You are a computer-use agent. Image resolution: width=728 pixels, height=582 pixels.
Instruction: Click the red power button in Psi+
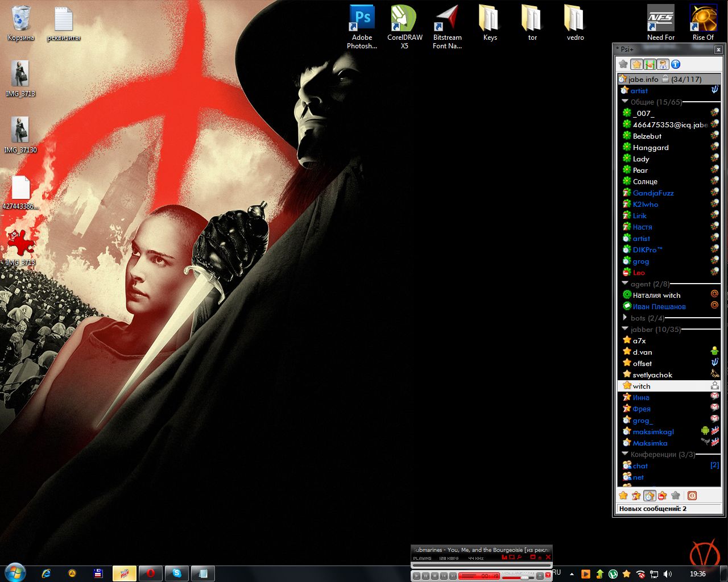692,496
